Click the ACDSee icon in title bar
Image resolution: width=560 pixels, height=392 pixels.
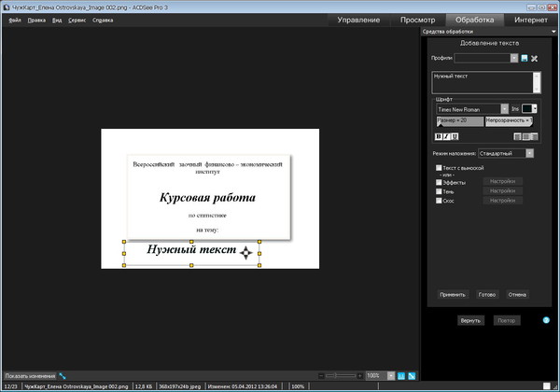pos(7,7)
